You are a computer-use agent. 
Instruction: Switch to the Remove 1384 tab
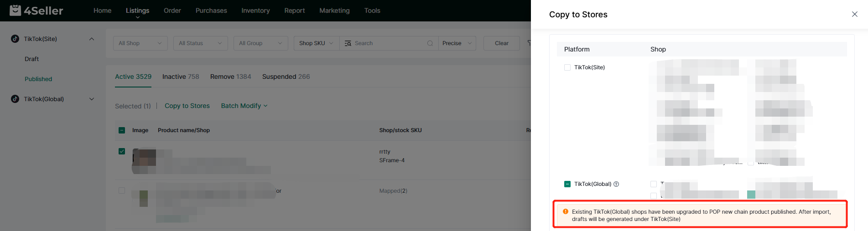[231, 77]
